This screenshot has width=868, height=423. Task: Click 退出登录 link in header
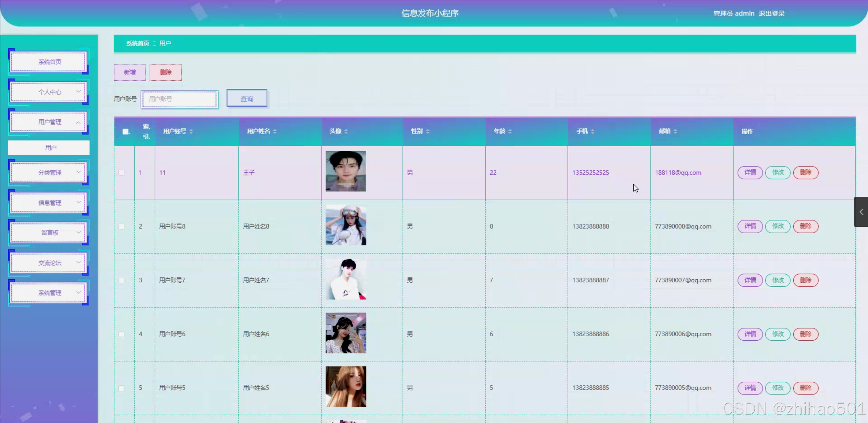771,14
